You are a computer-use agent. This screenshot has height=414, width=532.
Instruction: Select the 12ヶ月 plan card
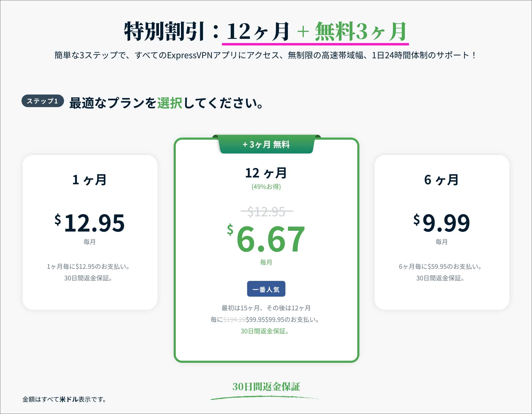[266, 250]
